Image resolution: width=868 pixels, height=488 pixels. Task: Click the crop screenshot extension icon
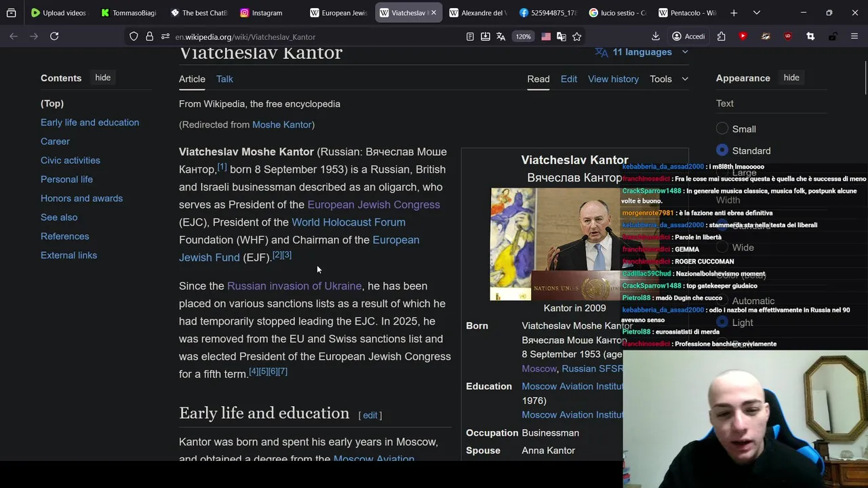[x=810, y=37]
